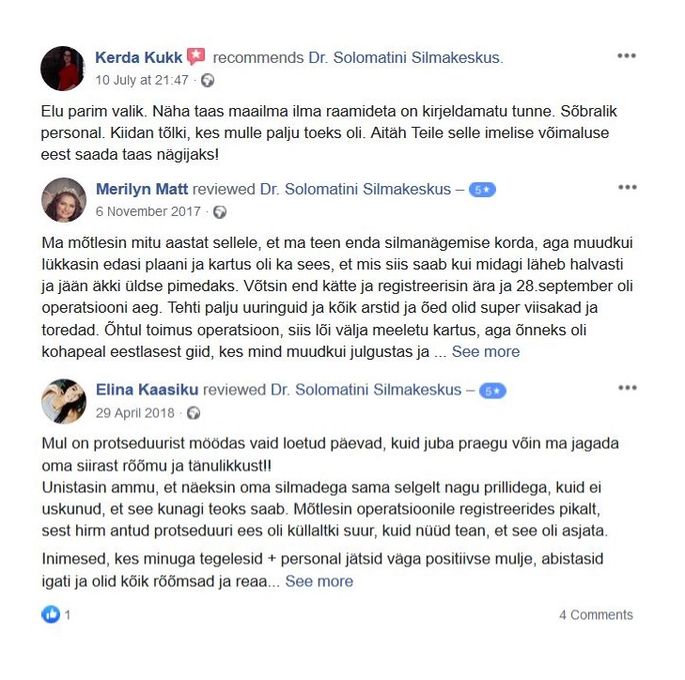Open Merilyn Matt's profile name link
This screenshot has width=685, height=680.
click(142, 189)
